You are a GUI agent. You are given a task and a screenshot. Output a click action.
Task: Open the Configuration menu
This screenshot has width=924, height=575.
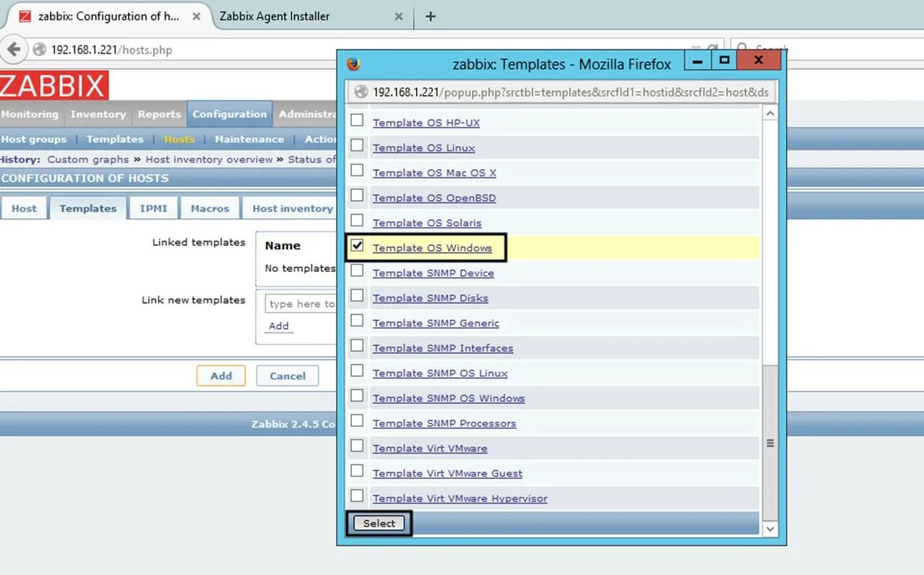(230, 114)
